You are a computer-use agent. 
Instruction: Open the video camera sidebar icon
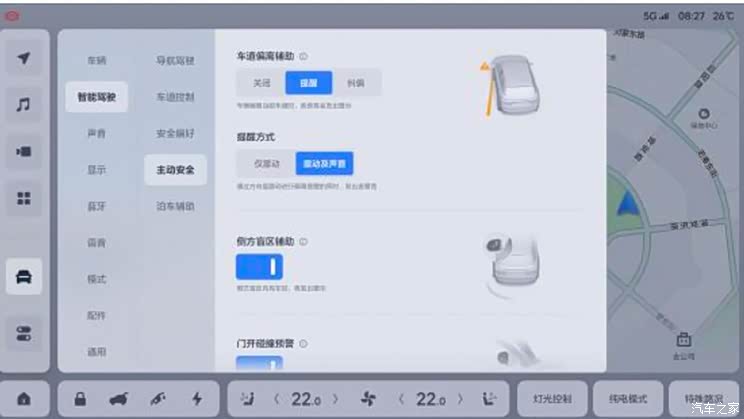click(x=24, y=151)
